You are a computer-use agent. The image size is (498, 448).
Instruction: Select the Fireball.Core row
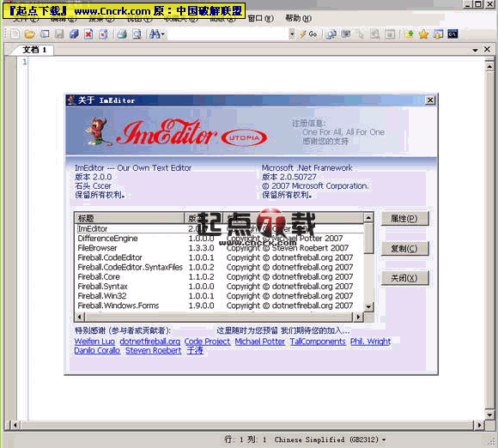[220, 277]
